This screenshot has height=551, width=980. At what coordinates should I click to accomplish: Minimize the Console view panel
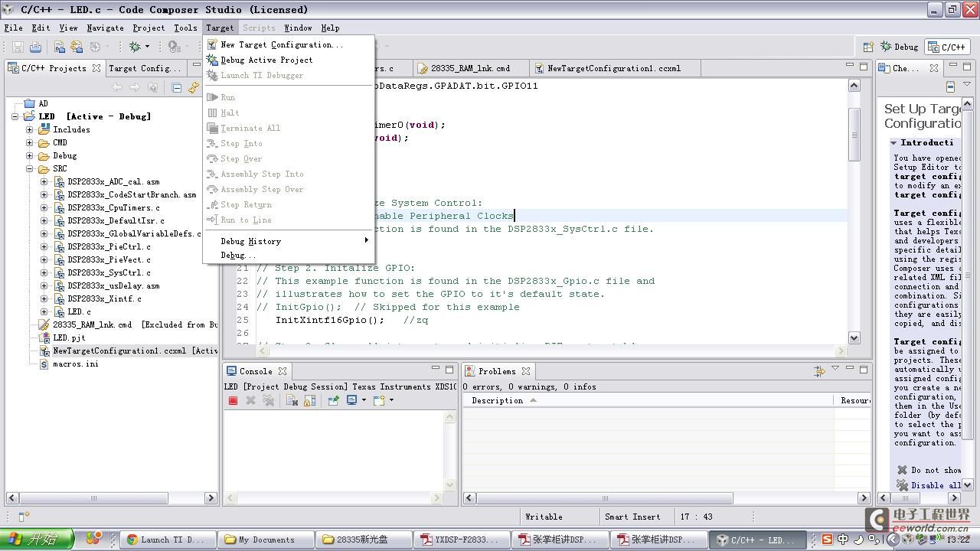pos(436,369)
